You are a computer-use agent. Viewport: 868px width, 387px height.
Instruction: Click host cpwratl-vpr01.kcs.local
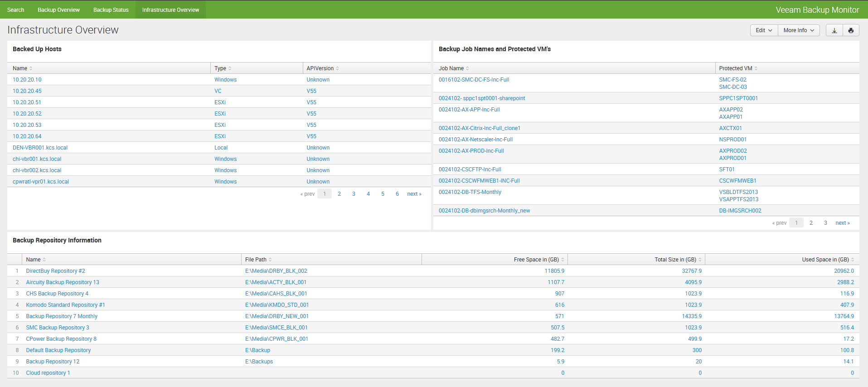pos(41,182)
